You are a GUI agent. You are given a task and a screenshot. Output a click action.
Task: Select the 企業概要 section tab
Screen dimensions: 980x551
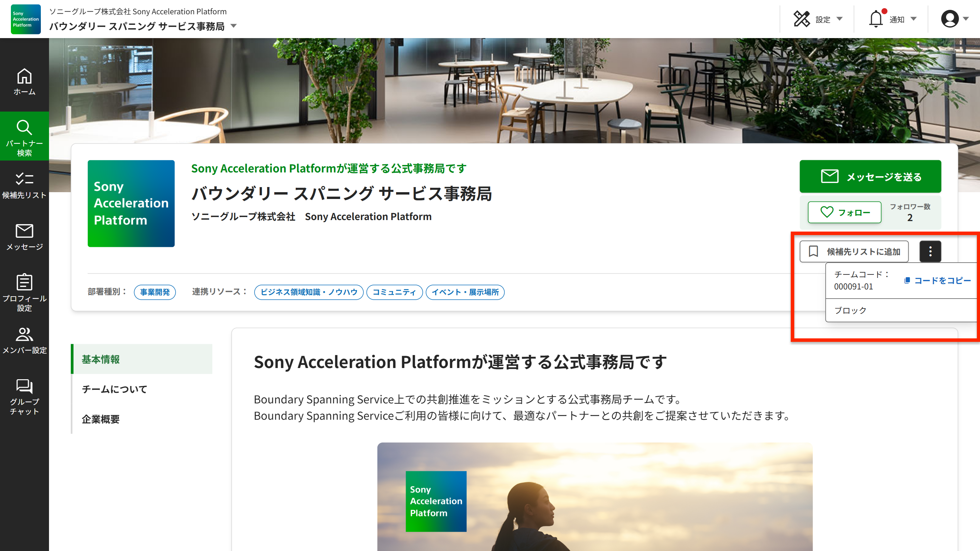pos(100,419)
